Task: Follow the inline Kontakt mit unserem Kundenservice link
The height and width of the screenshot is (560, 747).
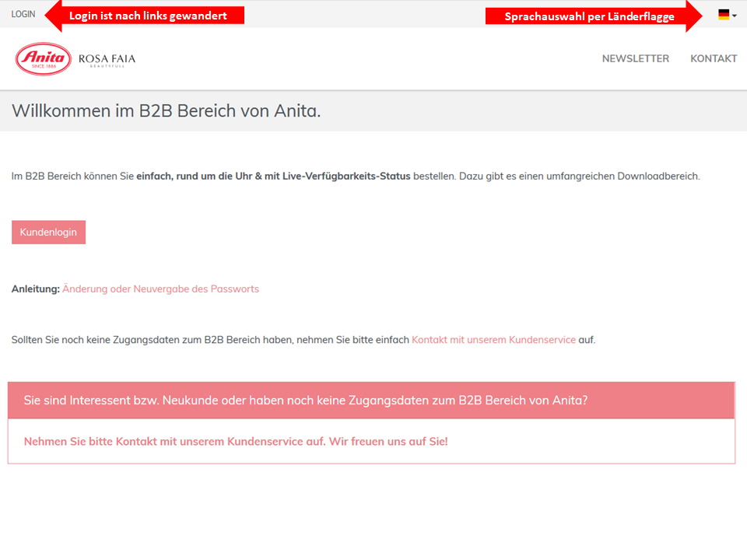Action: [x=493, y=340]
